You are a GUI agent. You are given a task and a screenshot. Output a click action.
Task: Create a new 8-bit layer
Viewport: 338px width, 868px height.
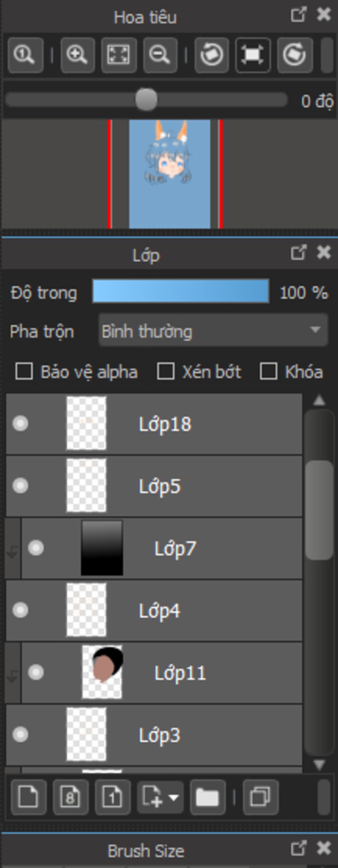(71, 797)
